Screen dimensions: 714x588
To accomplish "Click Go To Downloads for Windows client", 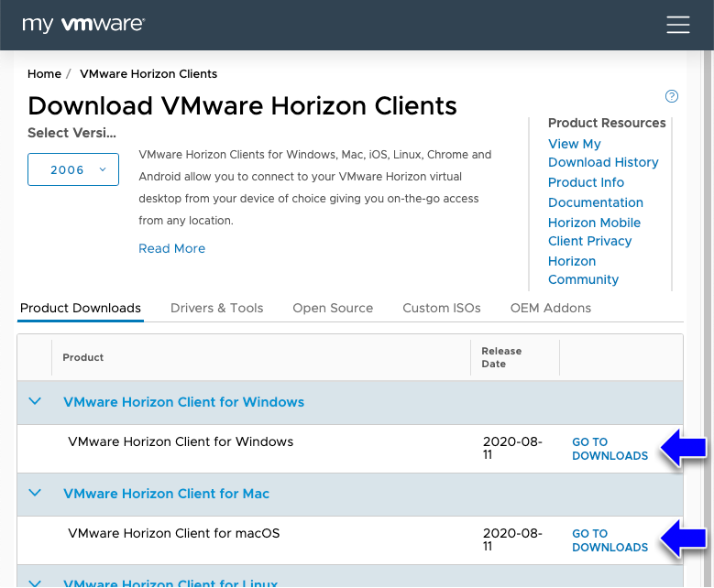I will 610,449.
